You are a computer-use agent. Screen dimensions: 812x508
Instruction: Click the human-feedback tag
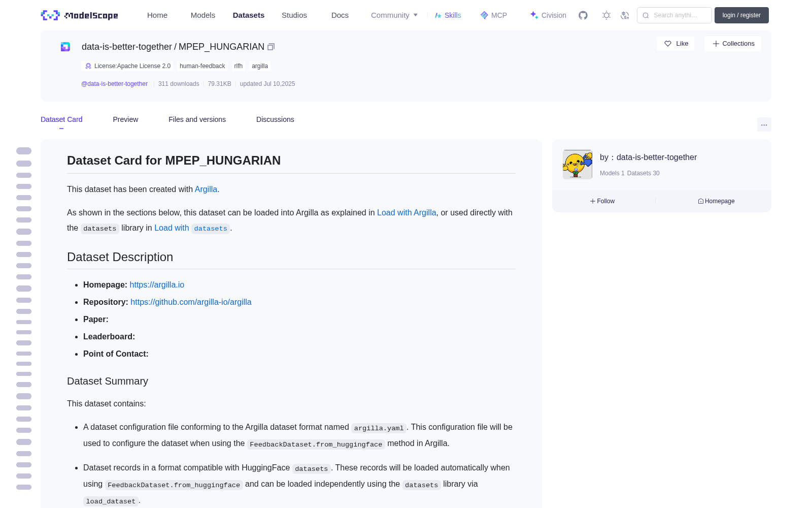(x=202, y=66)
